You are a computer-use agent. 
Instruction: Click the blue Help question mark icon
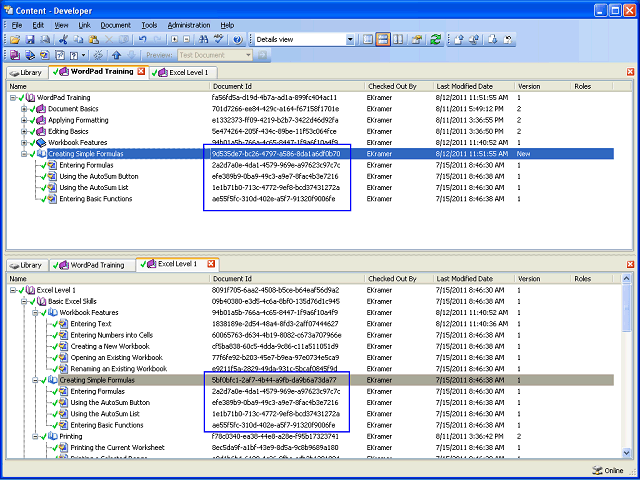[238, 40]
